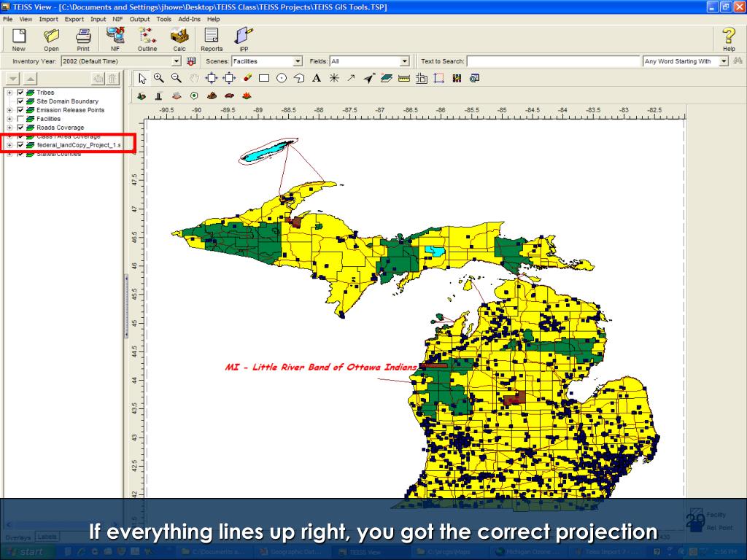This screenshot has height=560, width=747.
Task: Select the polygon drawing tool
Action: [x=298, y=78]
